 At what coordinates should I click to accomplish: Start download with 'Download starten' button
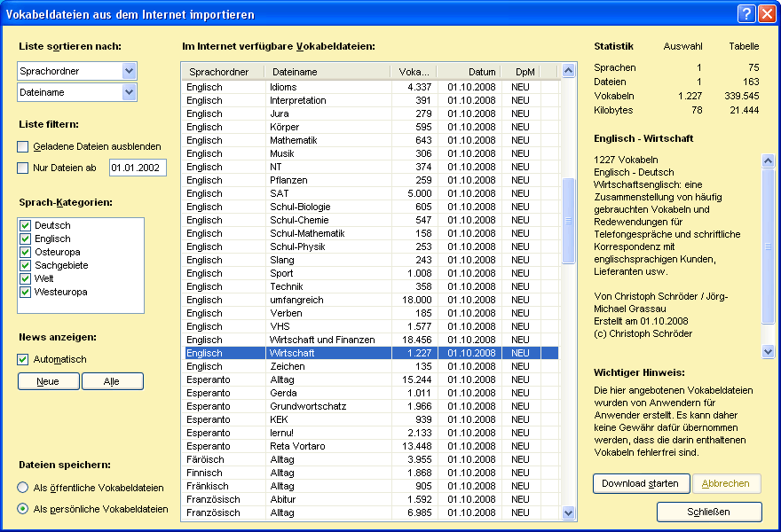[641, 483]
